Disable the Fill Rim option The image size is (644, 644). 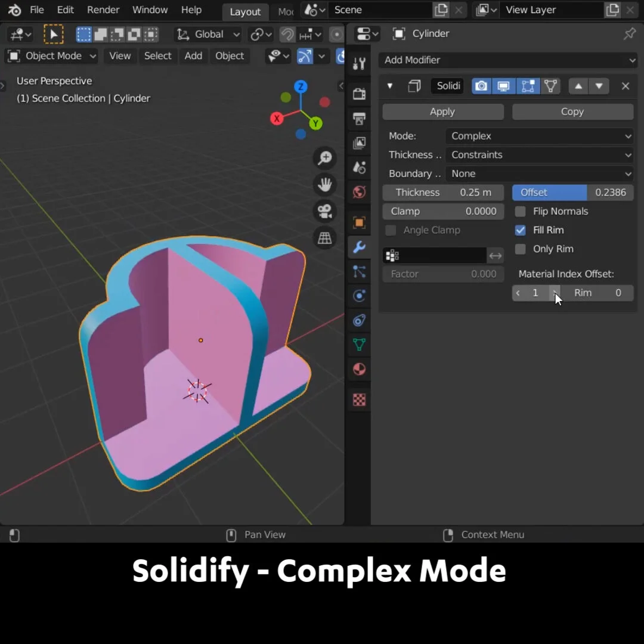[x=520, y=230]
